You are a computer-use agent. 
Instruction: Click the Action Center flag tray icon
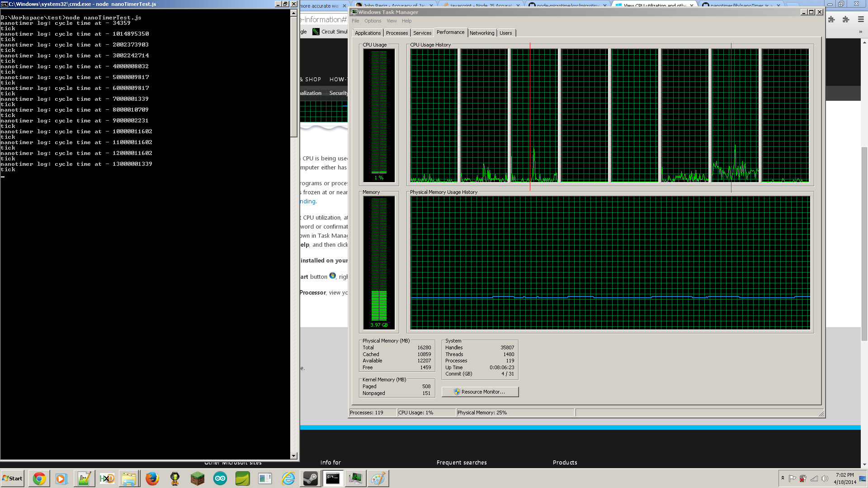coord(792,479)
